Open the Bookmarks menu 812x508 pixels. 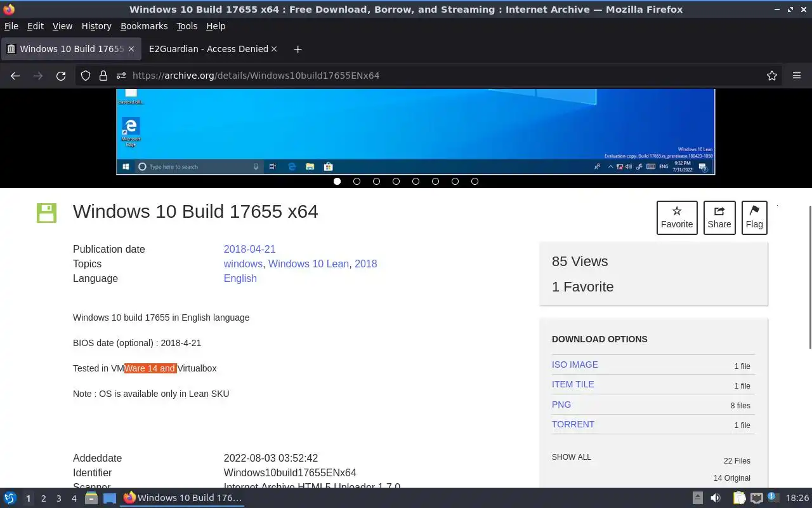coord(144,26)
